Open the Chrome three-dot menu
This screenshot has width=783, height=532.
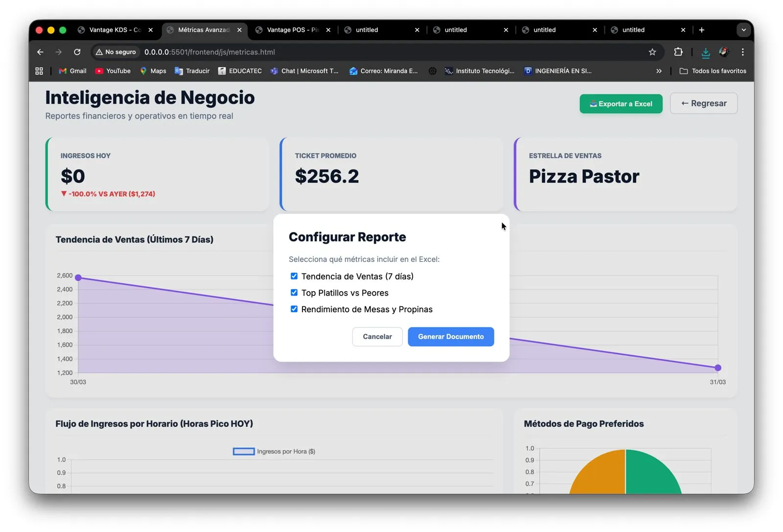[742, 52]
